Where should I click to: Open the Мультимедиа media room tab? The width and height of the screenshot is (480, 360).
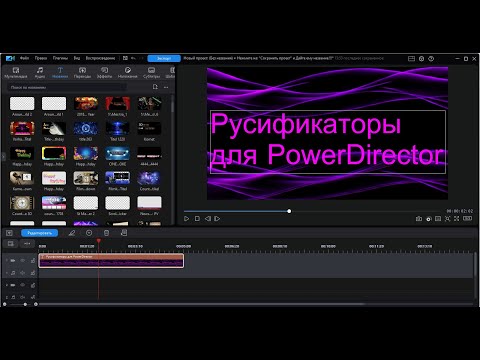[16, 73]
